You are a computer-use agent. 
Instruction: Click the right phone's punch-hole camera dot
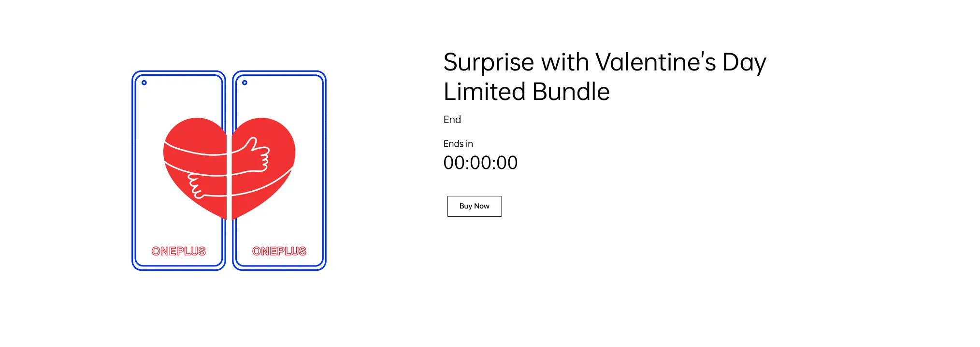[245, 83]
